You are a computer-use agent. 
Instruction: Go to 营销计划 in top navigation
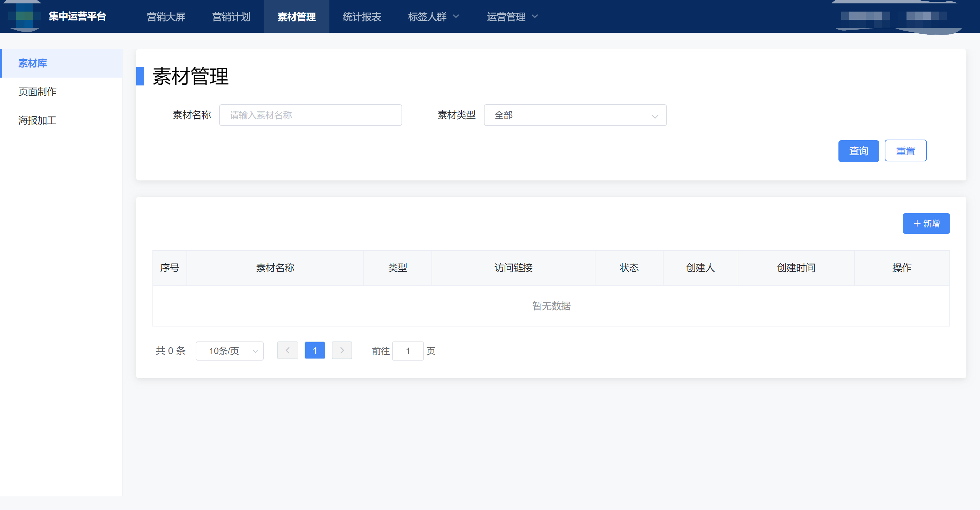pos(231,17)
